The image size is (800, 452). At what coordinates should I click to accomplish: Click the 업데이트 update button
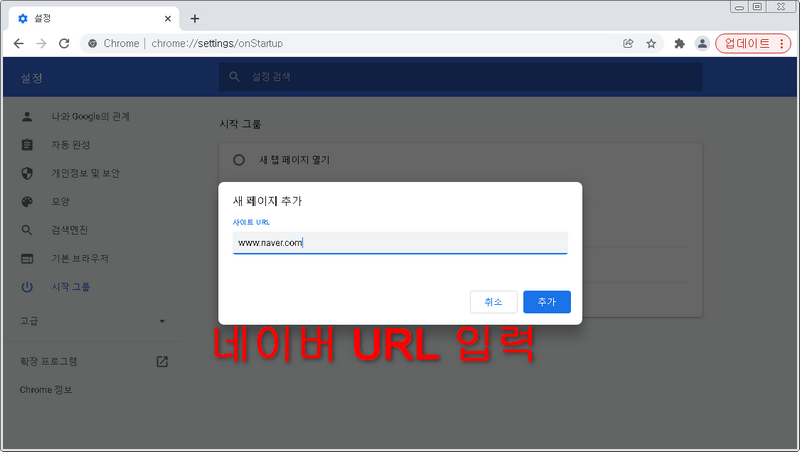click(753, 43)
